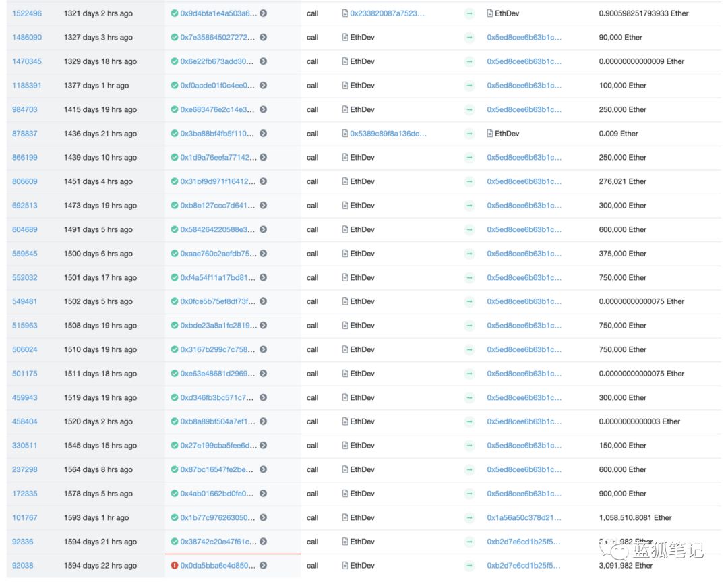Open transaction hash 0x7e358645027272

pos(217,37)
